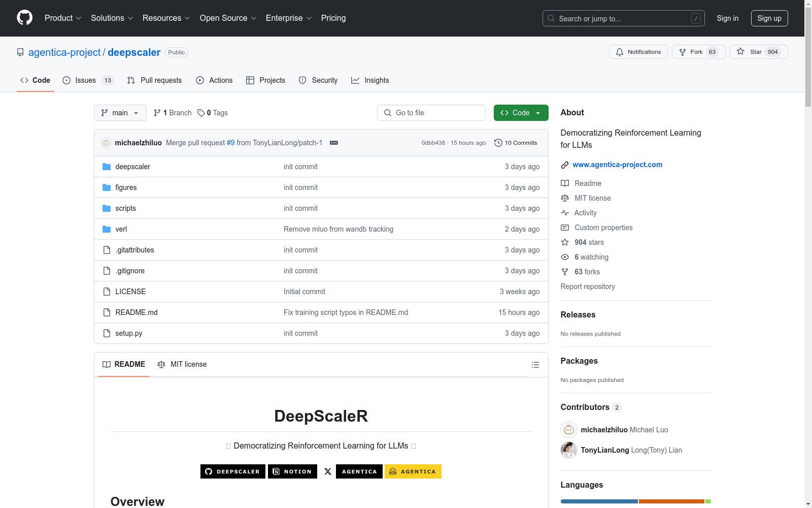Screen dimensions: 812x508
Task: Visit www.agentica-project.com link
Action: coord(617,165)
